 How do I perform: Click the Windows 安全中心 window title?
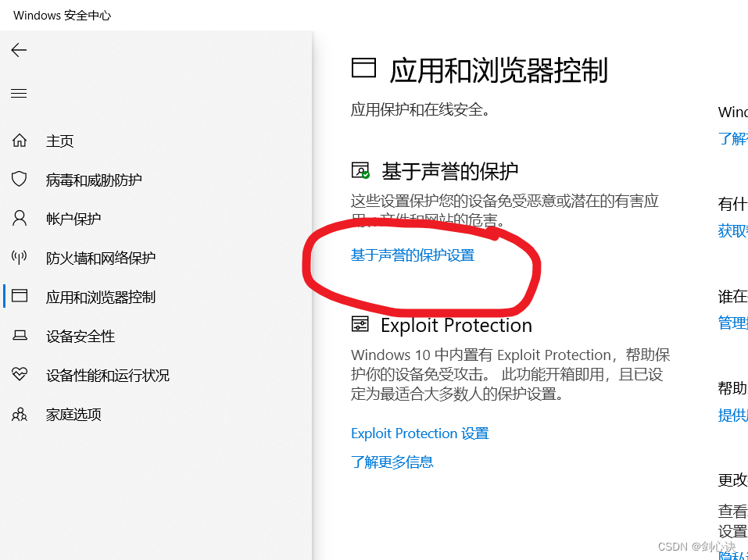pyautogui.click(x=62, y=16)
